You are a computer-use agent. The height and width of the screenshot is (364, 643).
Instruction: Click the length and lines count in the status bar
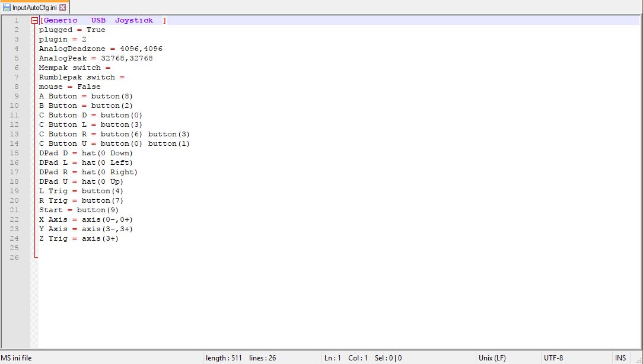pos(240,357)
